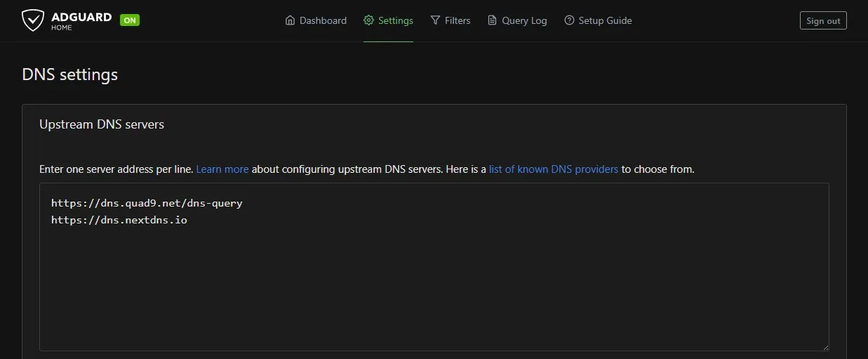Image resolution: width=868 pixels, height=359 pixels.
Task: Click the https://dns.nextdns.io line
Action: (x=119, y=220)
